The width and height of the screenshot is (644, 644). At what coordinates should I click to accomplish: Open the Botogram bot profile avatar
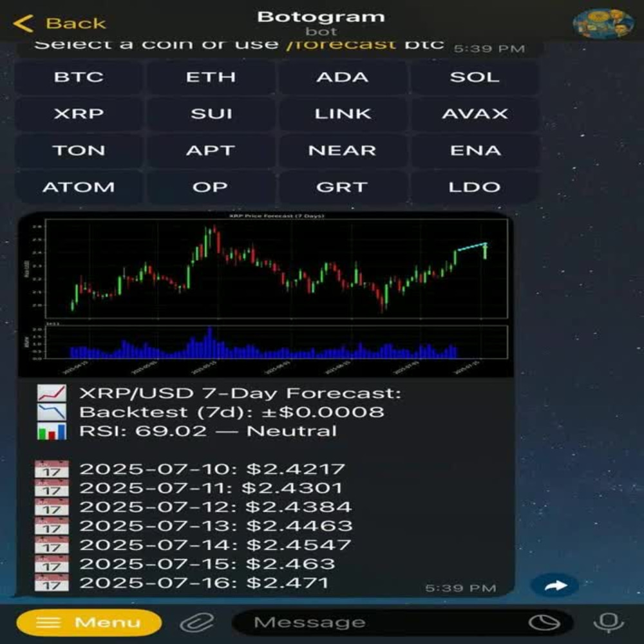[x=603, y=23]
